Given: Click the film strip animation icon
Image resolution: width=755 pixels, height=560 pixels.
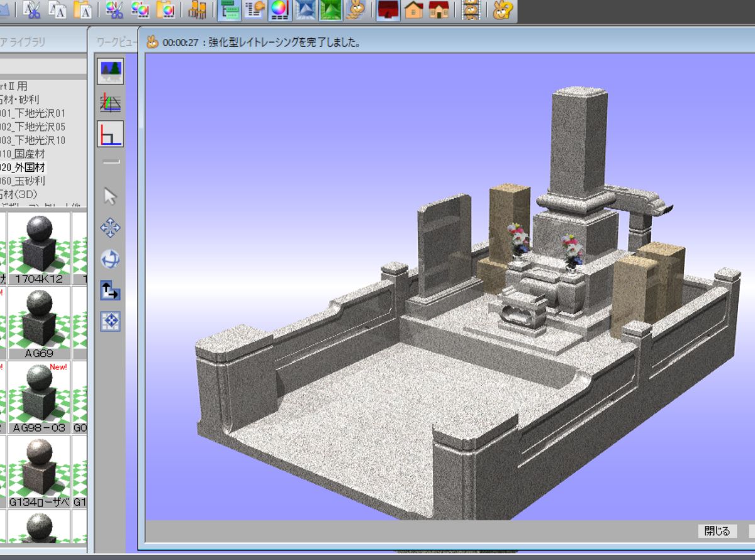Looking at the screenshot, I should click(471, 9).
